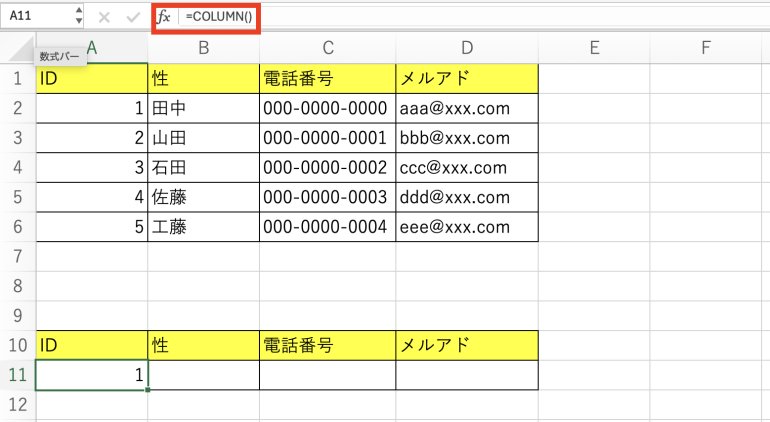Select row 11 header
The width and height of the screenshot is (770, 422).
(x=18, y=375)
